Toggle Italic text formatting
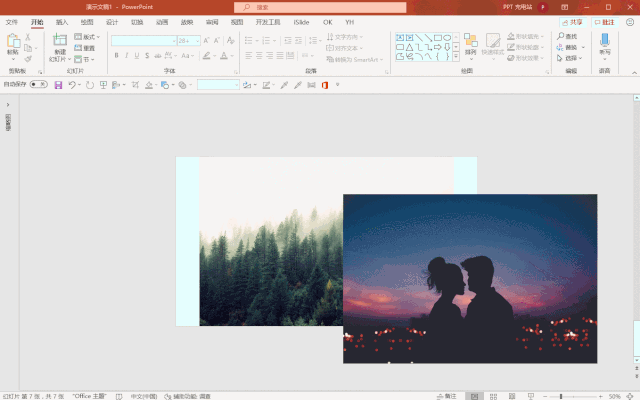The image size is (640, 400). [x=127, y=56]
